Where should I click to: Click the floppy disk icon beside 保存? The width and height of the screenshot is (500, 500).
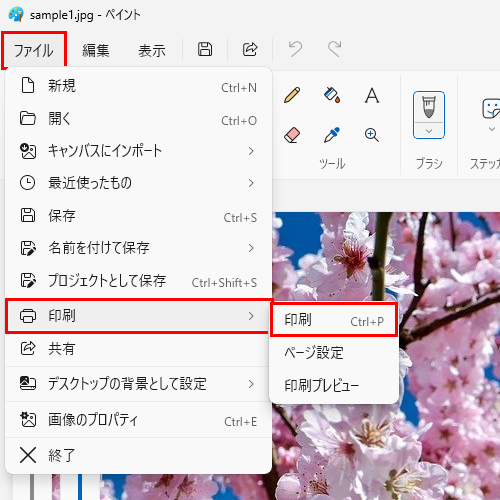(x=28, y=215)
